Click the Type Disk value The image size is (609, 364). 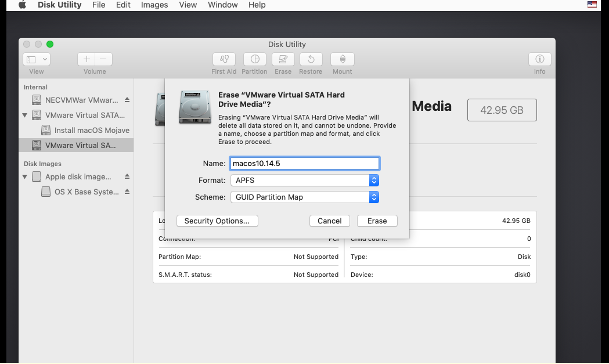(524, 257)
